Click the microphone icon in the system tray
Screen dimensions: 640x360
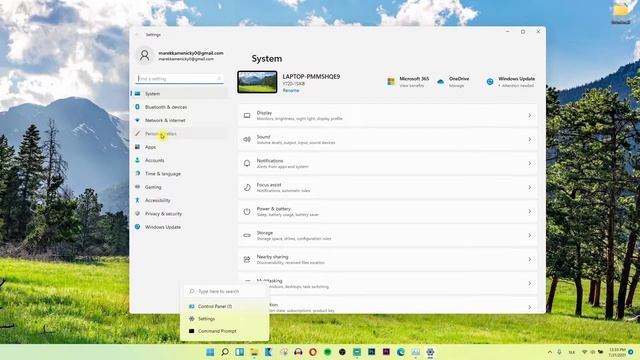(x=559, y=352)
